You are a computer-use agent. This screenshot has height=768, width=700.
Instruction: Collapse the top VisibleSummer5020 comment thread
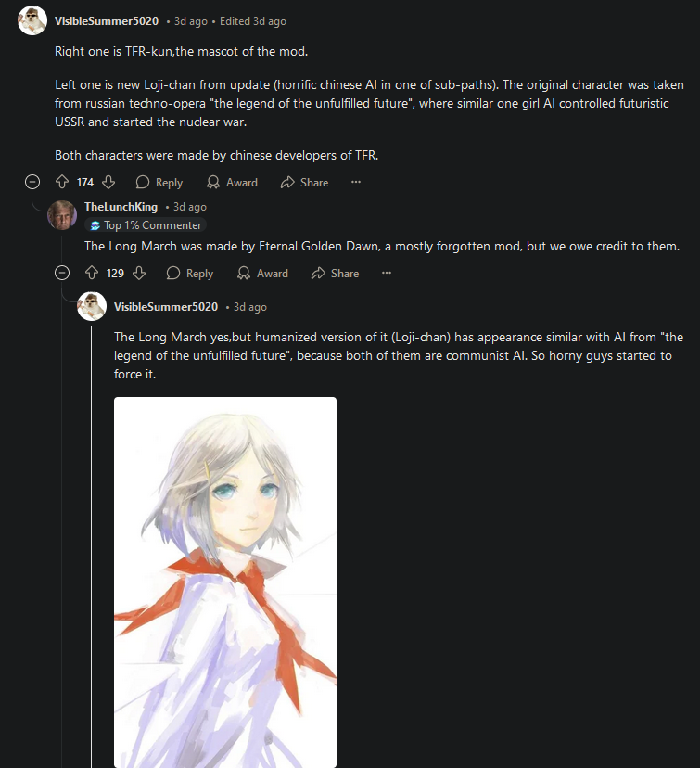[32, 182]
